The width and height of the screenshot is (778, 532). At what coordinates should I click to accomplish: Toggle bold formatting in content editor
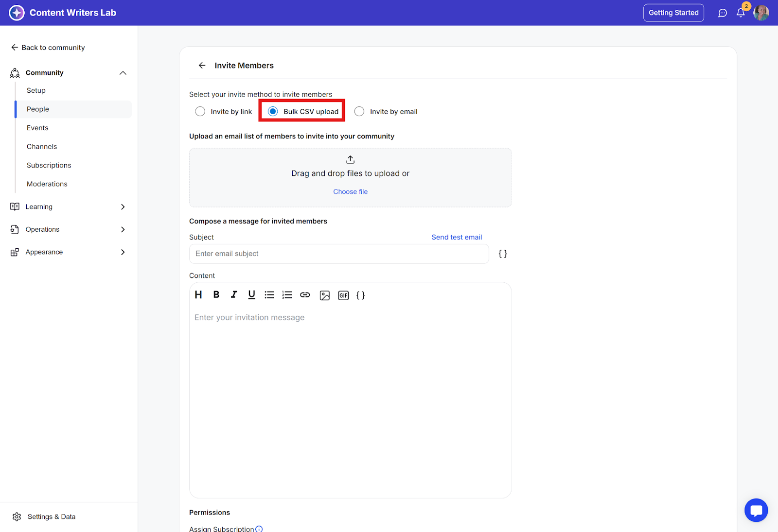216,295
